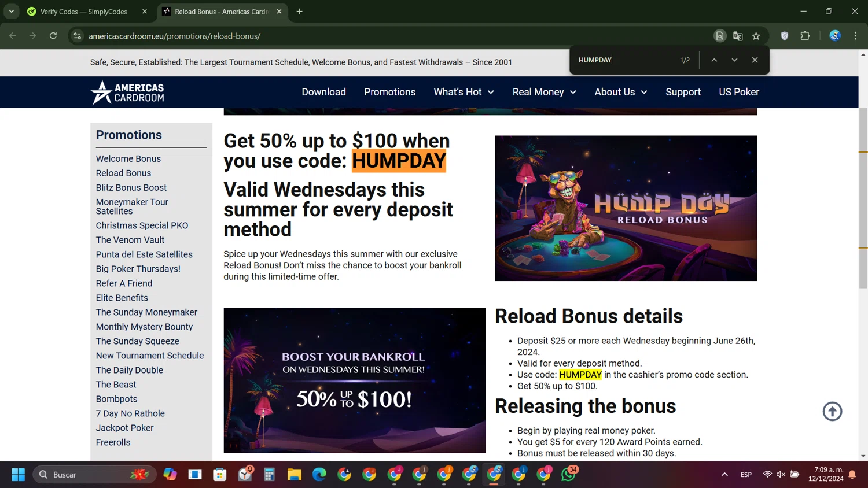Click the browser back arrow

(13, 36)
